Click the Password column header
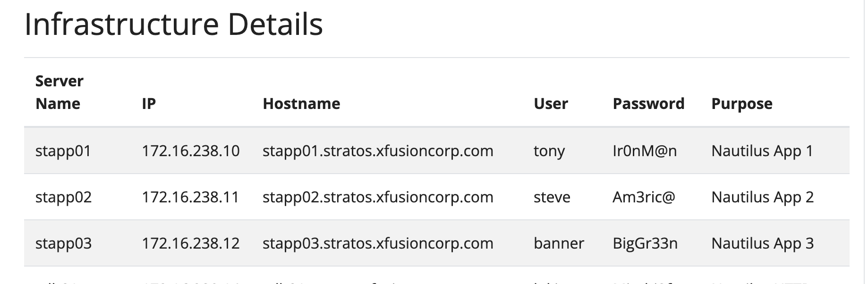Screen dimensions: 868x284 pyautogui.click(x=648, y=104)
